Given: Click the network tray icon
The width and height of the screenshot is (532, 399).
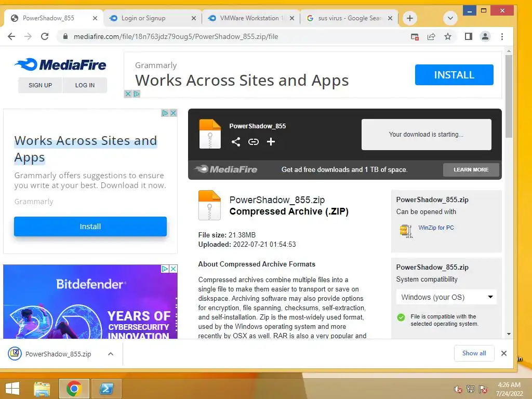Looking at the screenshot, I should (x=470, y=390).
